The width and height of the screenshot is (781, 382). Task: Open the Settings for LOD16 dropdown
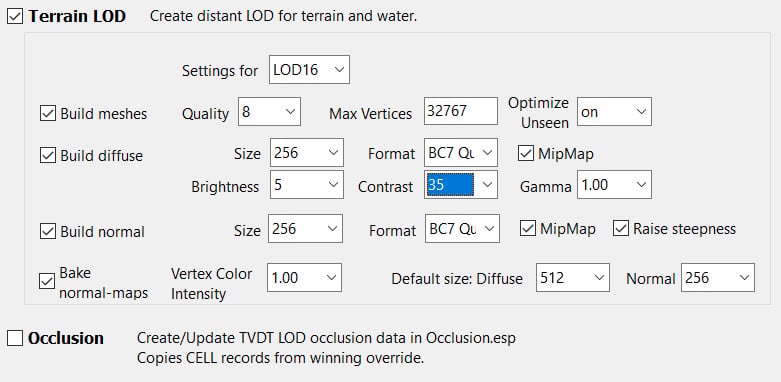309,70
